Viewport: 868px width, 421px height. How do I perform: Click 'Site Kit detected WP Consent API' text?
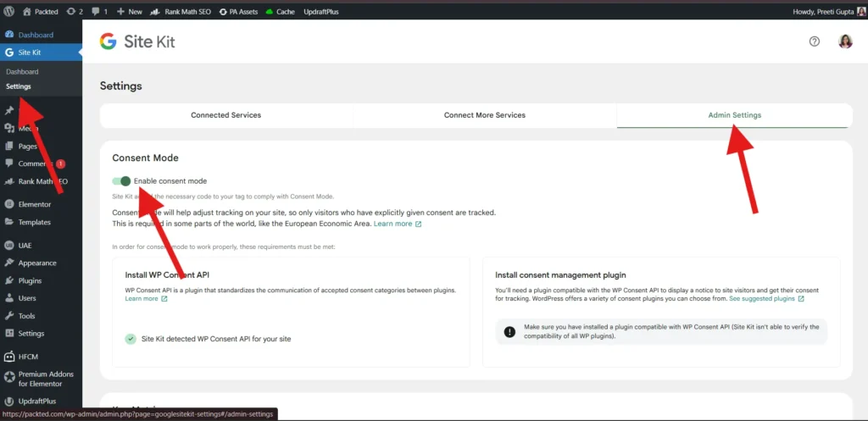[x=216, y=339]
